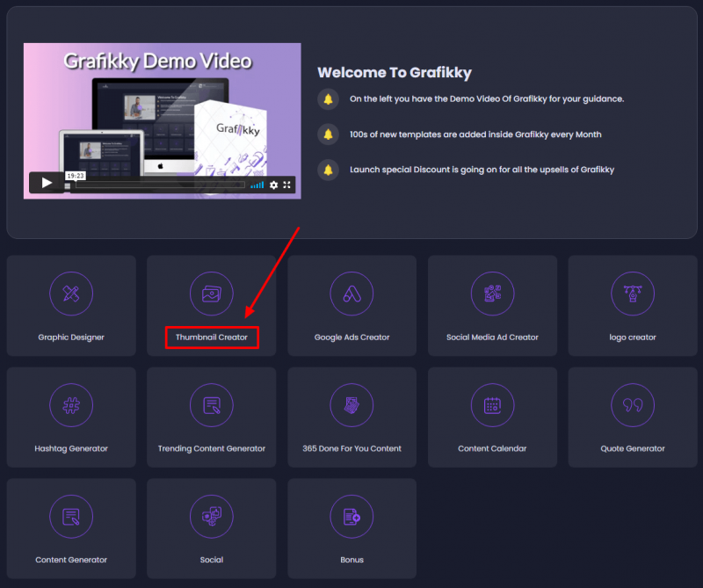
Task: Click the text about 100s of new templates
Action: tap(475, 134)
